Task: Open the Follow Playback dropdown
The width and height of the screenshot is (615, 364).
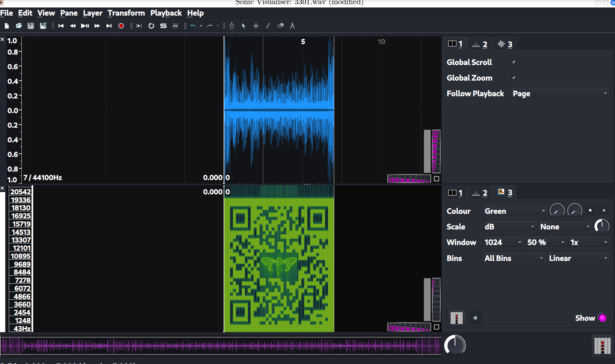Action: click(560, 94)
